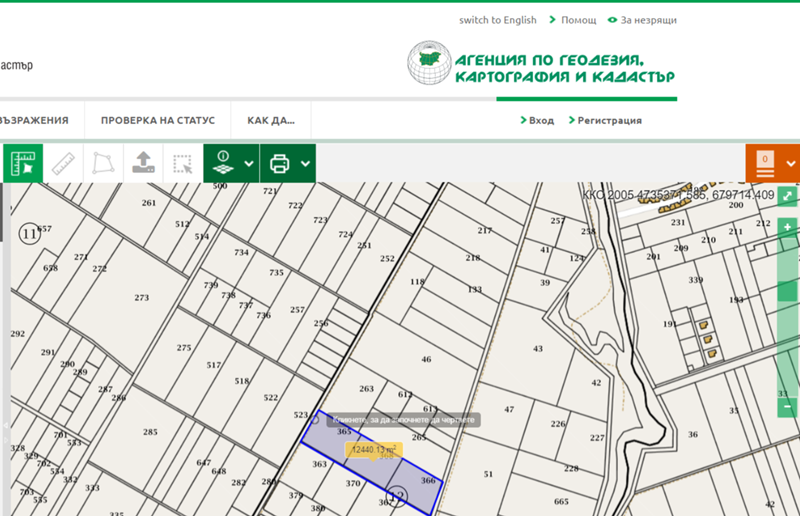Zoom in with the plus button

point(788,228)
